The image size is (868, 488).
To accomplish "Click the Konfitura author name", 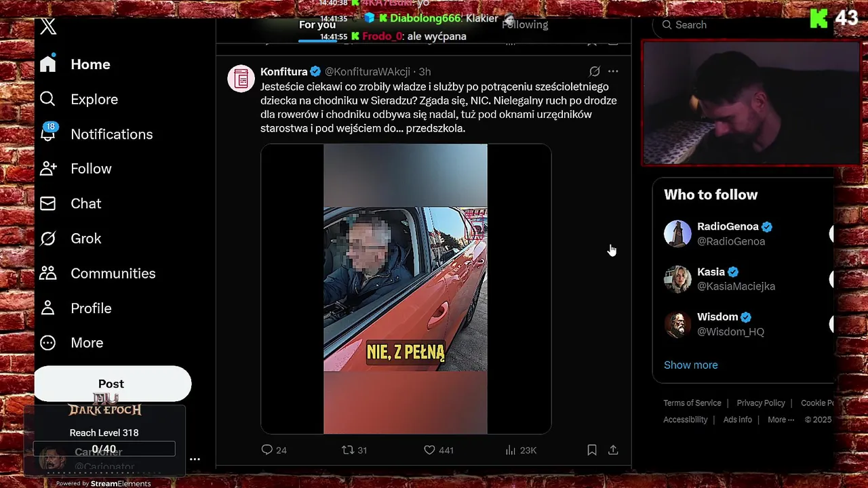I will coord(284,72).
